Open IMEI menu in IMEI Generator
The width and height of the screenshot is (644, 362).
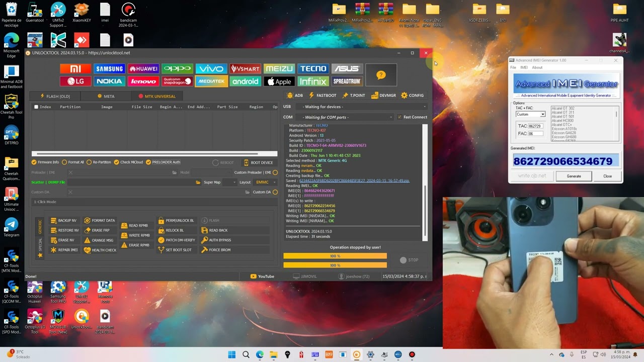[524, 67]
